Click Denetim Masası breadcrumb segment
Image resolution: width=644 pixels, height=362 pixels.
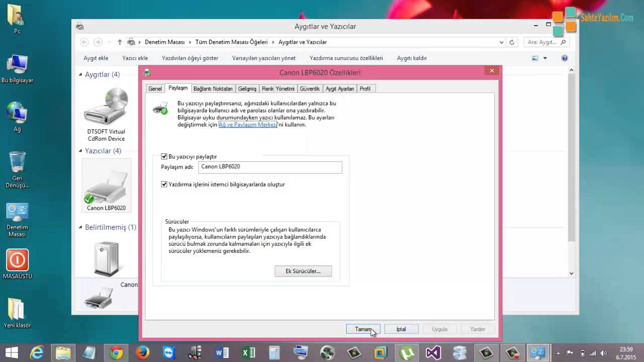[165, 42]
